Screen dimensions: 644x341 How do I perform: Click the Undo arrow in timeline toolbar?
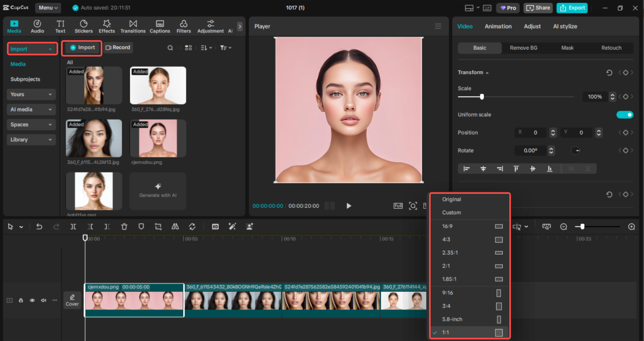[x=39, y=227]
